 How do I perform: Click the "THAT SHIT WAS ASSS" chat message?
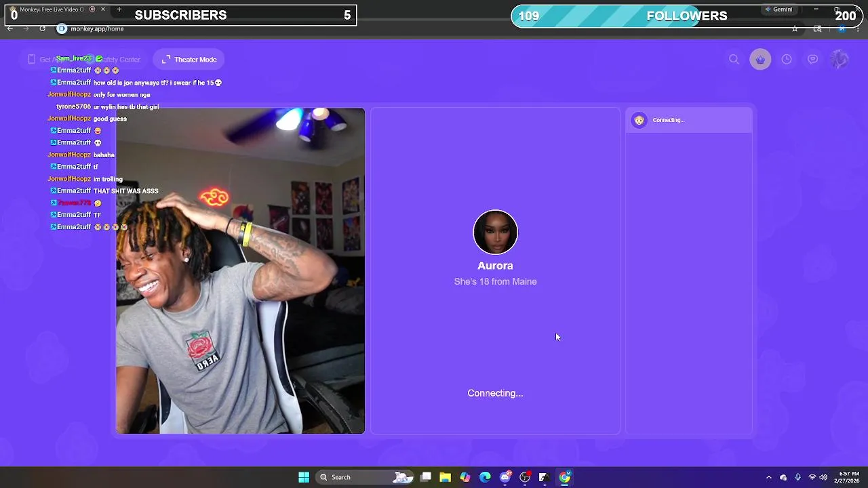tap(126, 191)
